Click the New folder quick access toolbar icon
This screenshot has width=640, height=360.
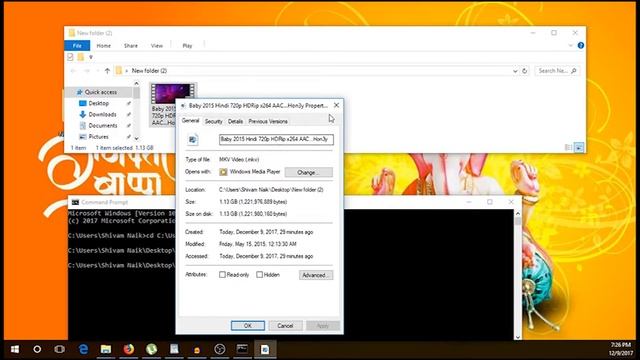pyautogui.click(x=80, y=57)
